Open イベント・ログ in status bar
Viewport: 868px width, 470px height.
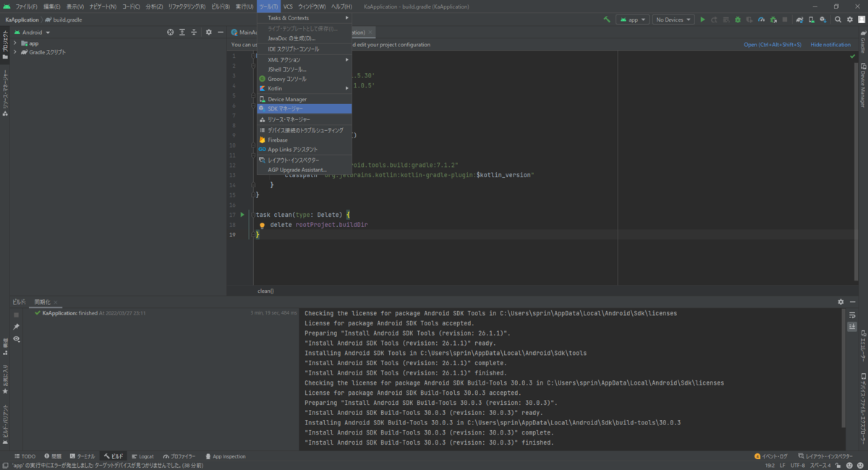[x=770, y=456]
